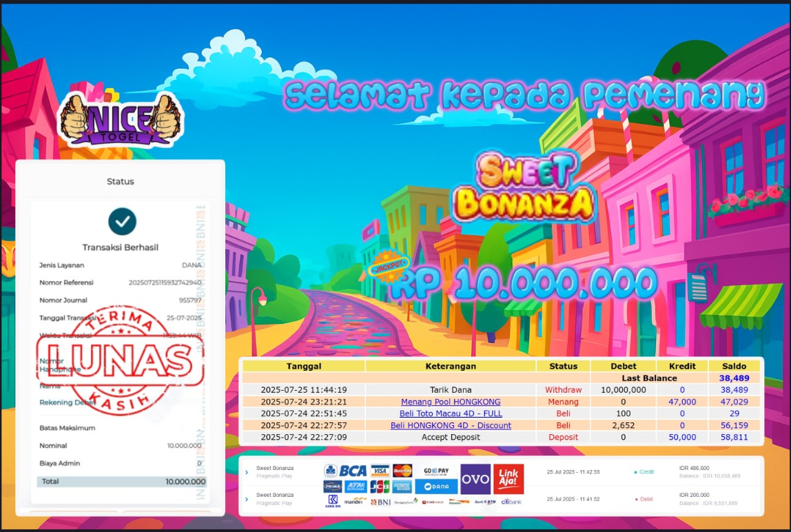Click the Nice Togel logo
Image resolution: width=791 pixels, height=532 pixels.
coord(120,119)
